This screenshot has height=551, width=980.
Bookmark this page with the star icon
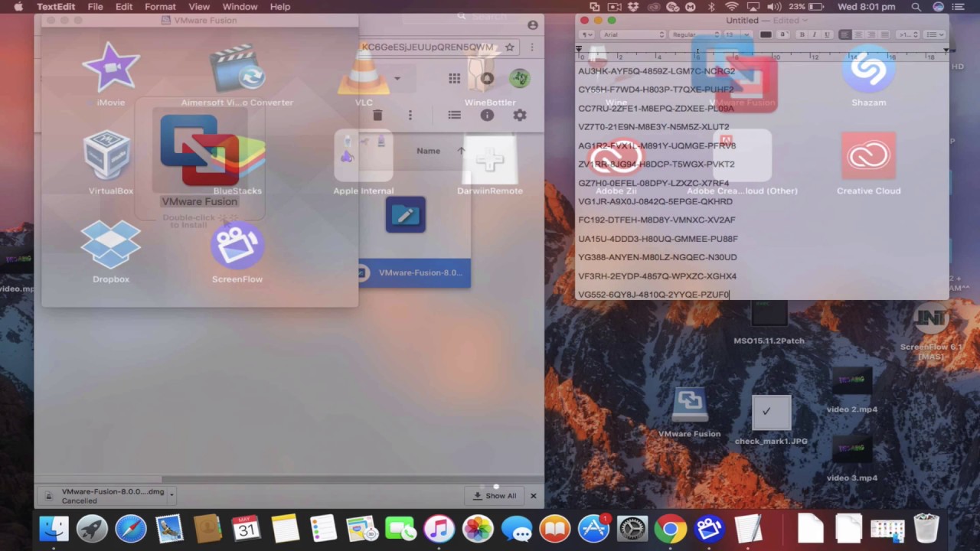(x=509, y=47)
